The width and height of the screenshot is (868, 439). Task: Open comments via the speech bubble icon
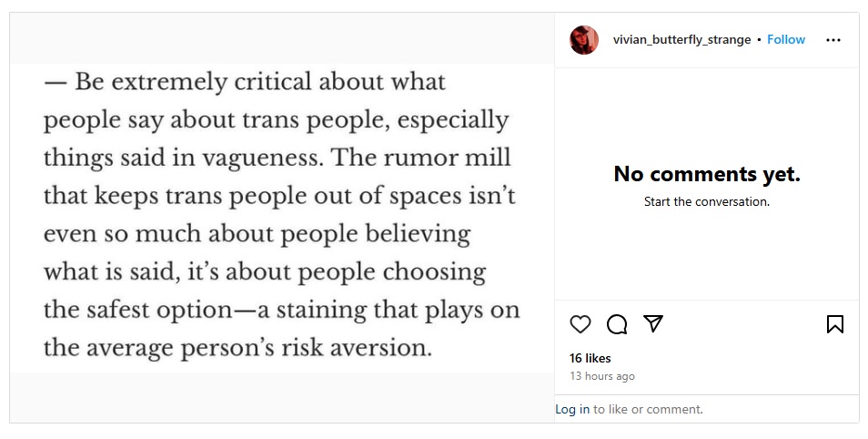tap(617, 324)
